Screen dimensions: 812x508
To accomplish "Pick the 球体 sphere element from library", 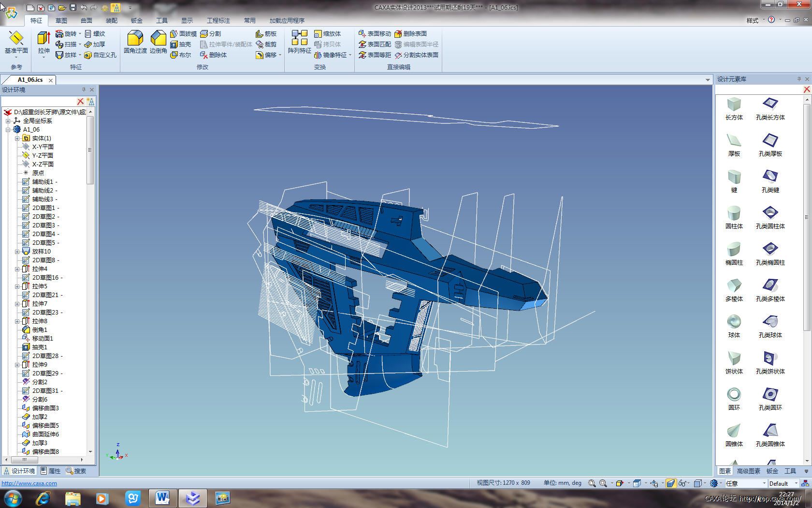I will pos(734,326).
